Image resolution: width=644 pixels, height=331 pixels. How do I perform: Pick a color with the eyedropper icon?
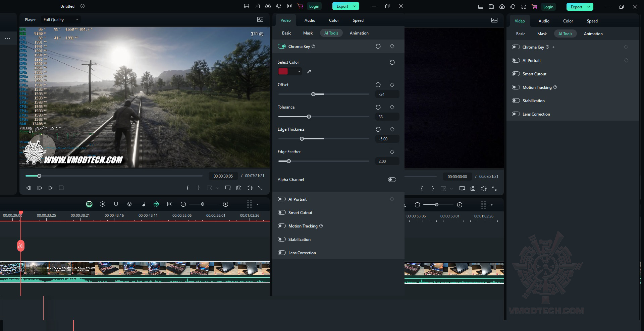point(309,71)
